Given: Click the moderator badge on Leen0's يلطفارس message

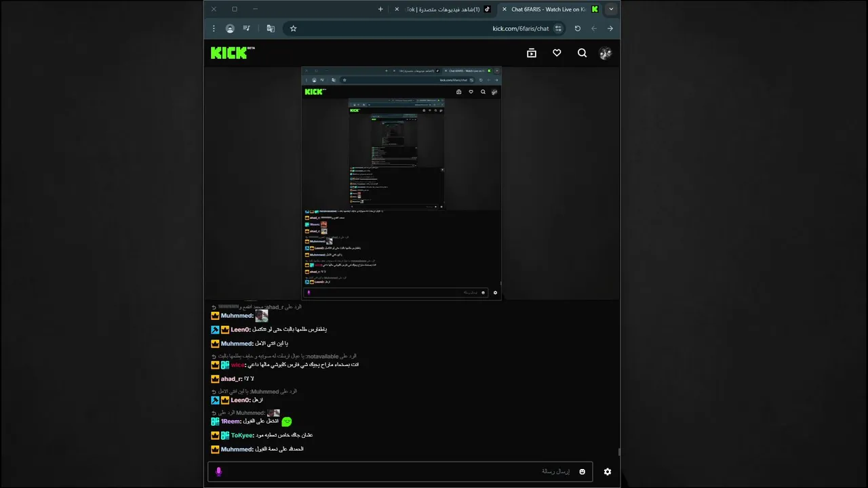Looking at the screenshot, I should 215,329.
